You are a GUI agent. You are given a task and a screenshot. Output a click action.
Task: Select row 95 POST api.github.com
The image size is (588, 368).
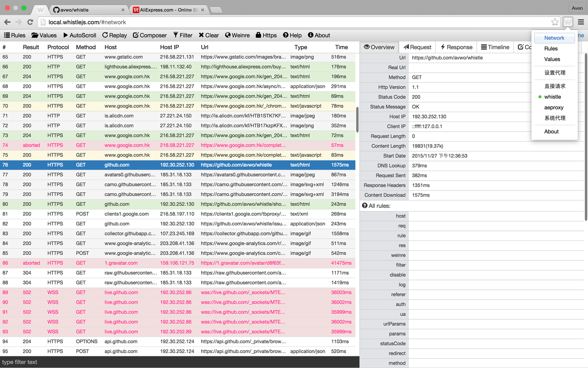pos(178,351)
